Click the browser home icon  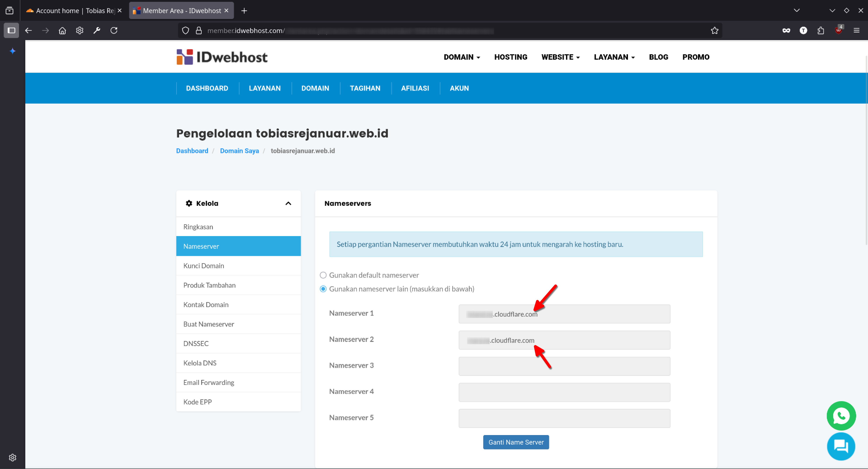(62, 31)
